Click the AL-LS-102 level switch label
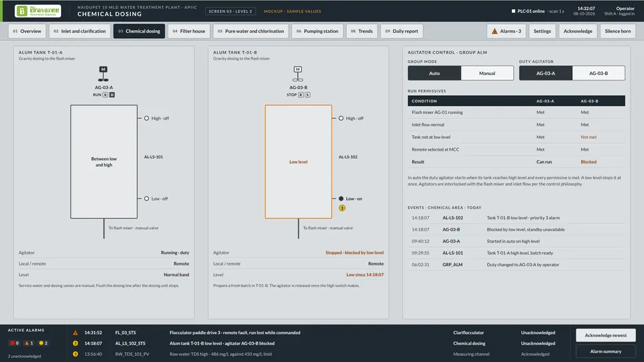The width and height of the screenshot is (644, 362). [x=348, y=157]
